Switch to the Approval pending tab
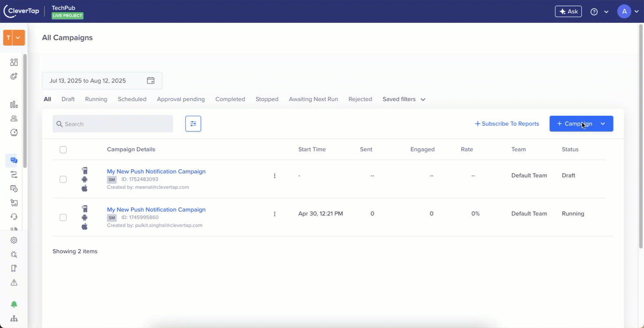 181,99
